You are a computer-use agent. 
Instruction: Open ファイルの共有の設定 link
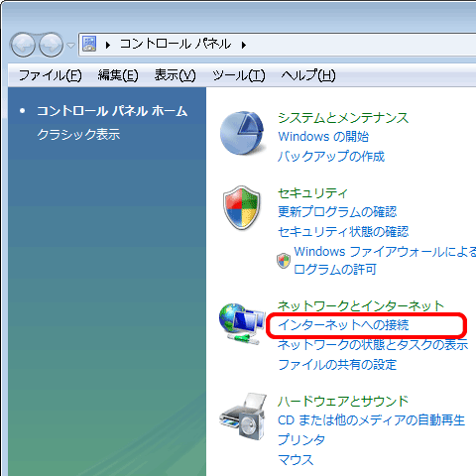337,365
